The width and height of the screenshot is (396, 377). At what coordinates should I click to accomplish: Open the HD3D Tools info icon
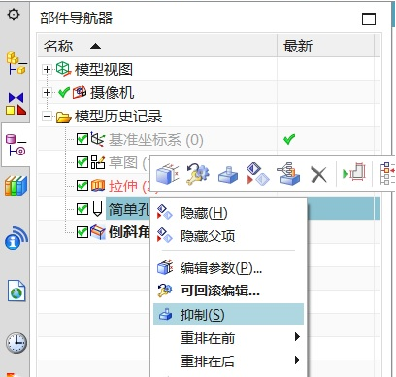tap(16, 238)
